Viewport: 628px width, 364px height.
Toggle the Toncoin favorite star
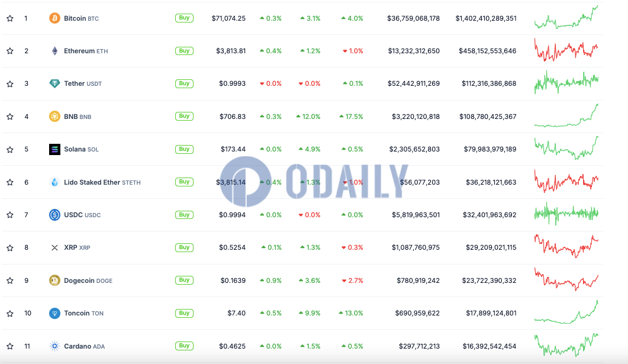point(10,314)
